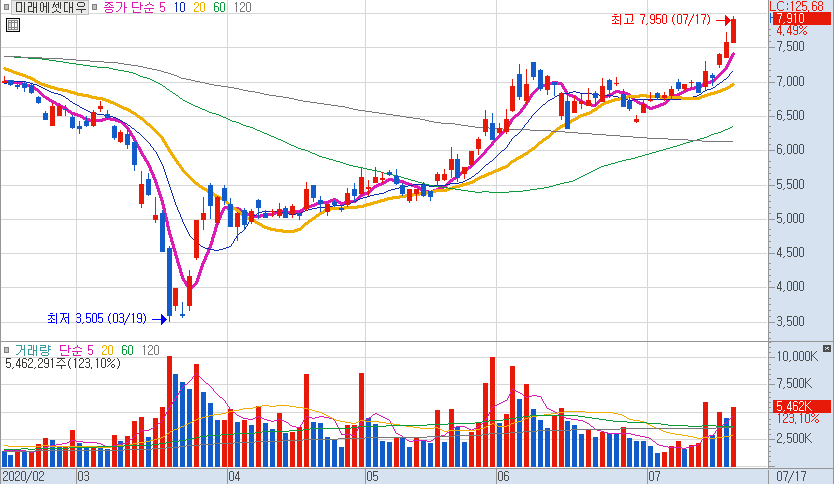Click the square marker before 미래에셋대우
The image size is (834, 484).
pos(6,7)
